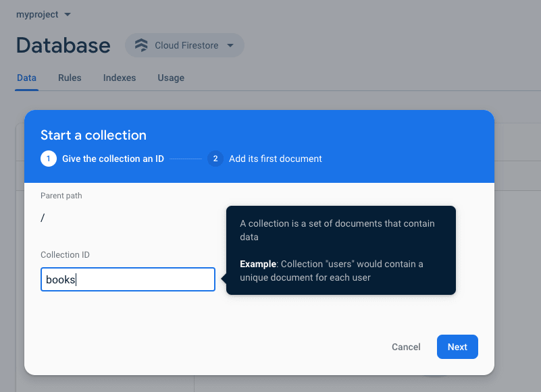Select the Usage tab
541x392 pixels.
[x=170, y=78]
